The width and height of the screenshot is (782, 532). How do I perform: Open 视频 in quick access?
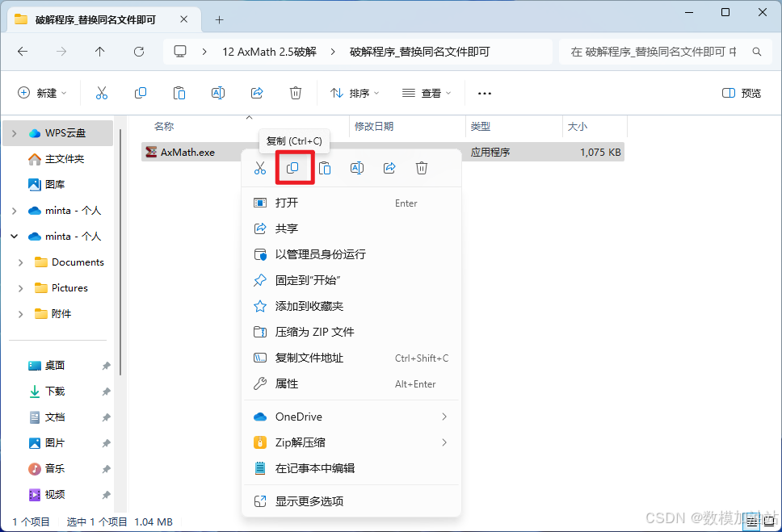pos(46,495)
